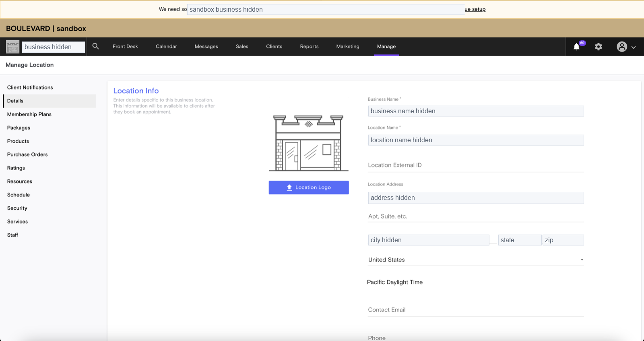Go to the Calendar tab
The image size is (644, 341).
point(166,46)
